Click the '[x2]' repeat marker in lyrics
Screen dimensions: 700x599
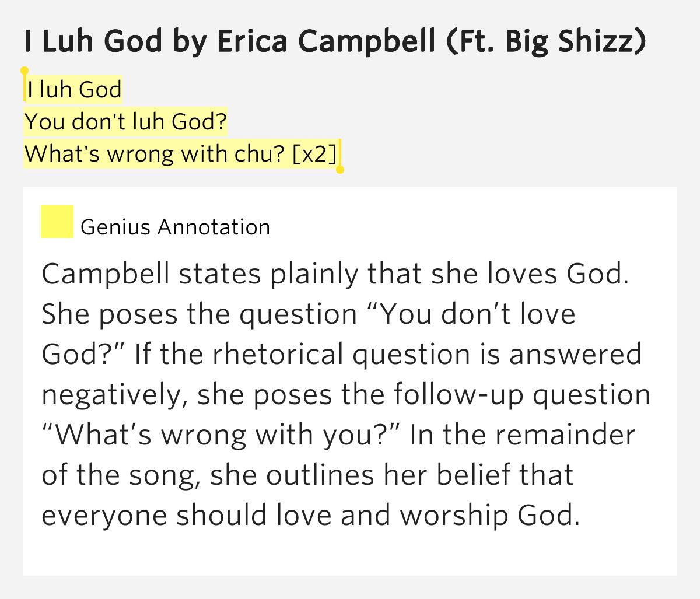[x=314, y=154]
